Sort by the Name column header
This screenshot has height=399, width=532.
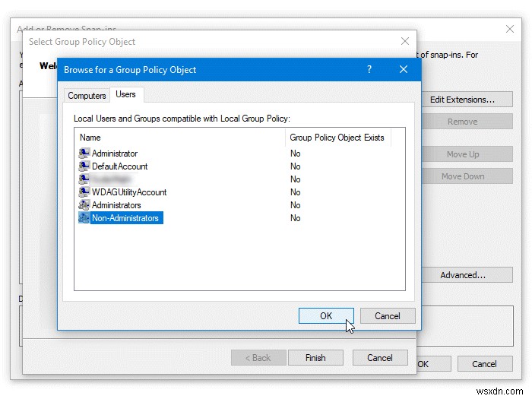click(180, 138)
